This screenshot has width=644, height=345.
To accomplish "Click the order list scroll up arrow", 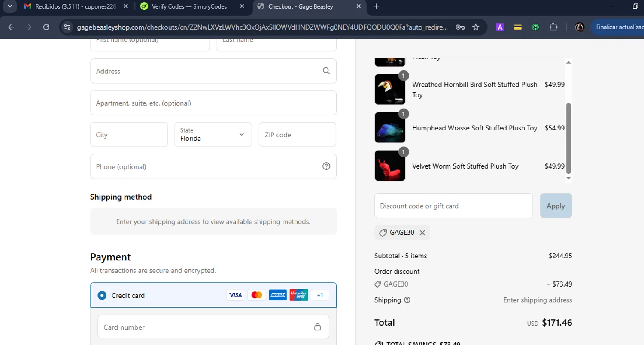I will coord(568,62).
